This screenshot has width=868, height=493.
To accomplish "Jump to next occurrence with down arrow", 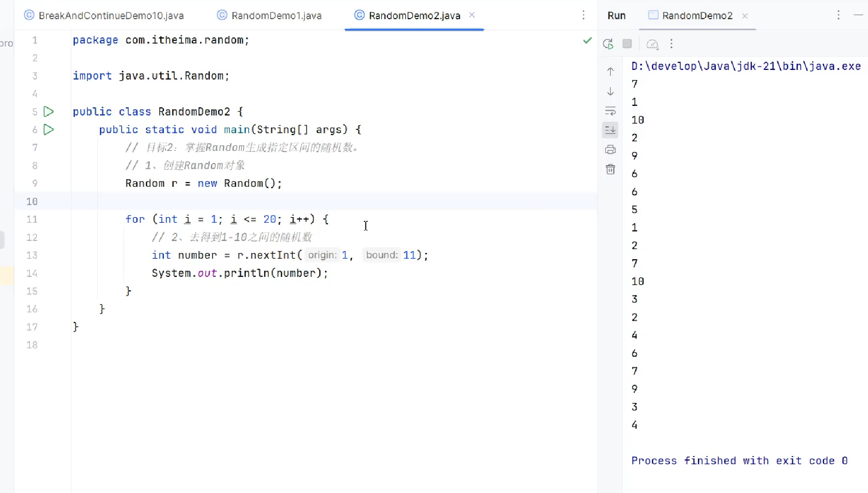I will tap(610, 92).
